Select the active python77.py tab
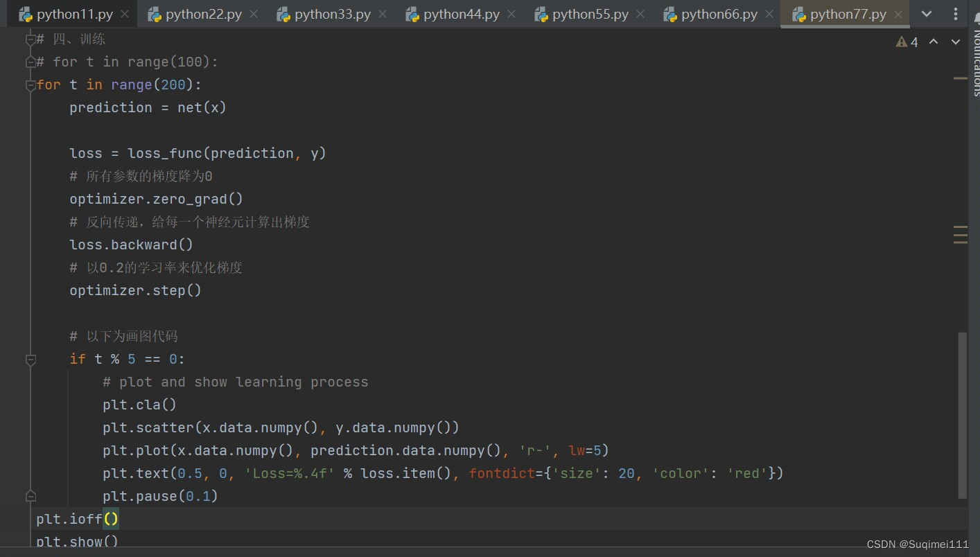Screen dimensions: 980x557 coord(846,14)
